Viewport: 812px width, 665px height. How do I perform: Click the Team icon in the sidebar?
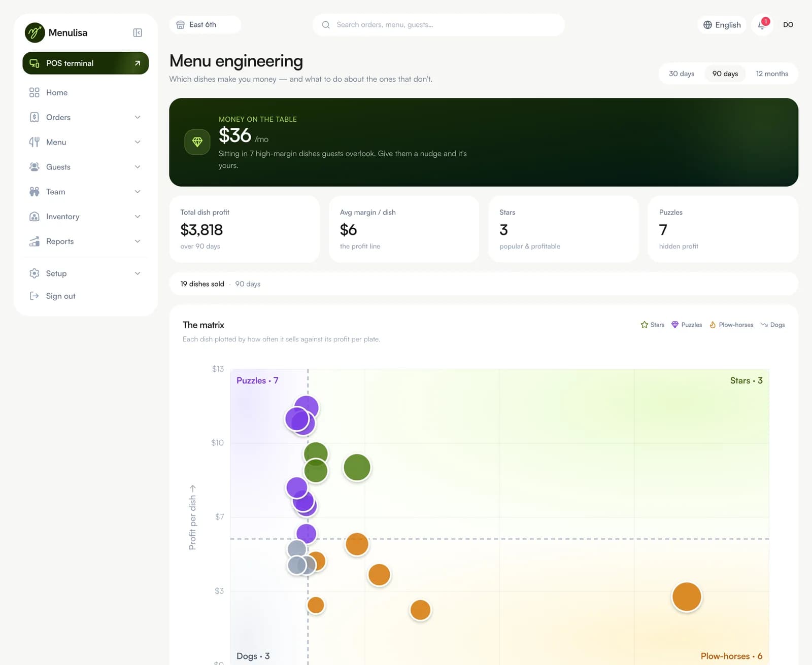point(35,192)
